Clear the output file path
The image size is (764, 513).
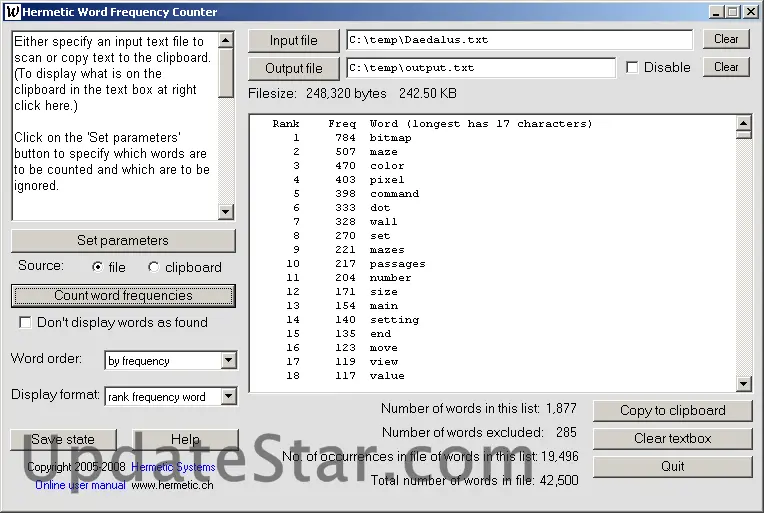(x=726, y=67)
